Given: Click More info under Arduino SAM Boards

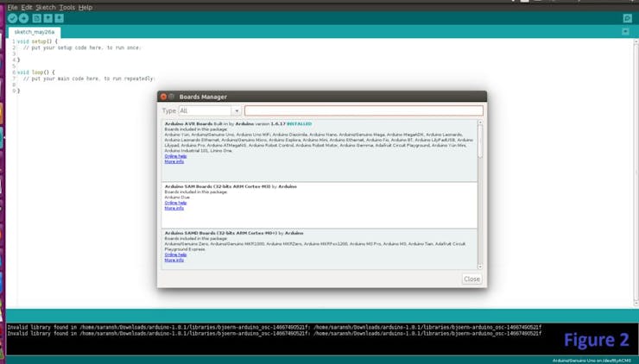Looking at the screenshot, I should point(174,208).
